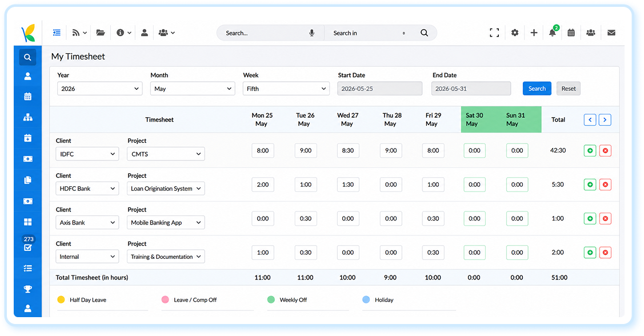This screenshot has width=644, height=336.
Task: Enter fullscreen with the expand icon
Action: (494, 33)
